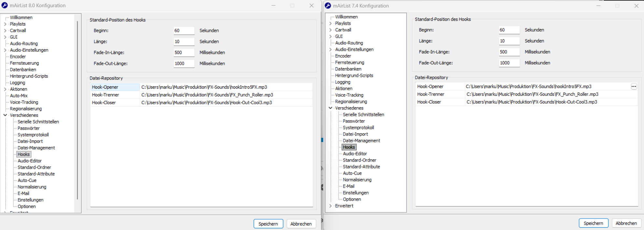Collapse Verschiedenes in the 8.0 tree
The height and width of the screenshot is (230, 644).
(5, 115)
